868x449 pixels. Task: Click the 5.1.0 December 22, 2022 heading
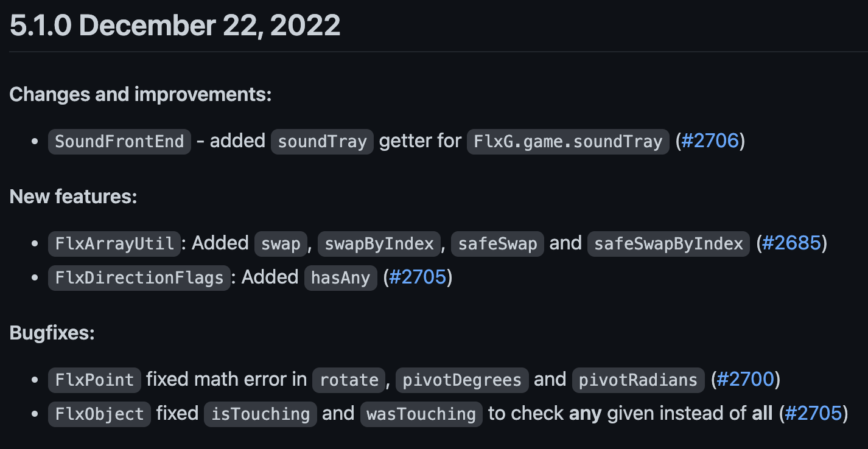click(x=175, y=26)
